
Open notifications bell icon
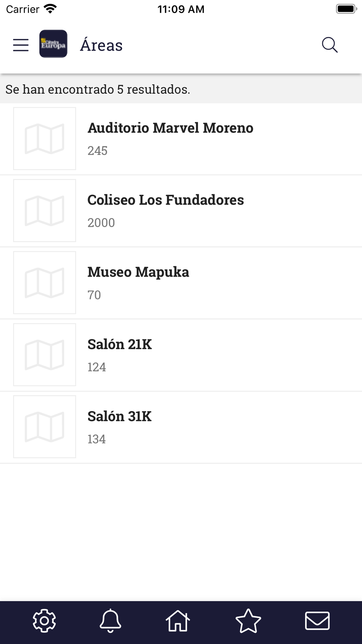tap(110, 621)
